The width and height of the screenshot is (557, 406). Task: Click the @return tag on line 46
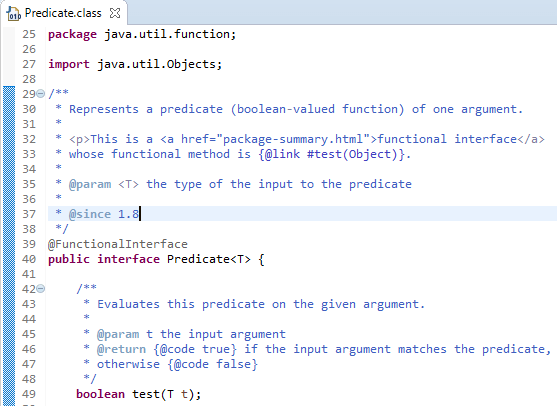pyautogui.click(x=121, y=349)
